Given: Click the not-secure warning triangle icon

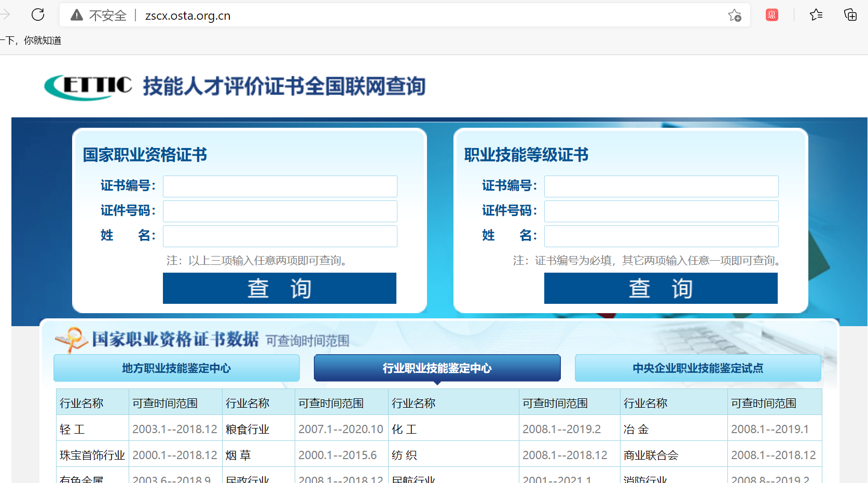Looking at the screenshot, I should (77, 15).
